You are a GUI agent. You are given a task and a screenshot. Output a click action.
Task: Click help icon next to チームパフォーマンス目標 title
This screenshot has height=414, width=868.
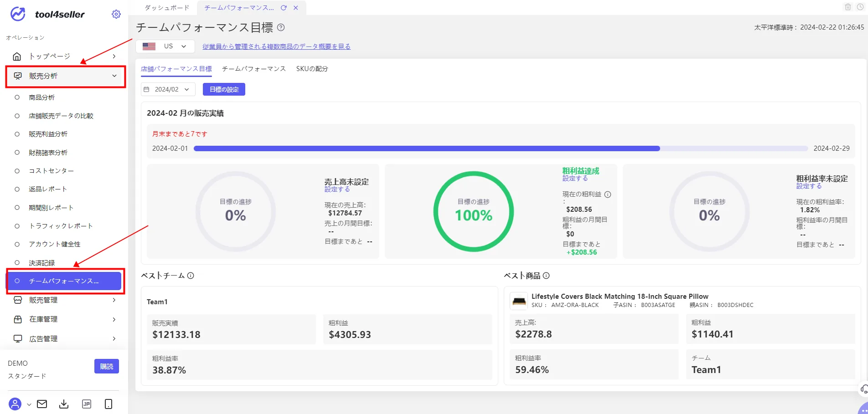pyautogui.click(x=281, y=27)
